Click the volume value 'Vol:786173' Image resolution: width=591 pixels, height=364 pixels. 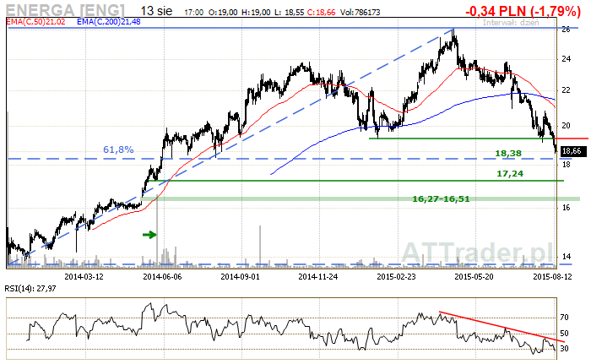[x=360, y=13]
